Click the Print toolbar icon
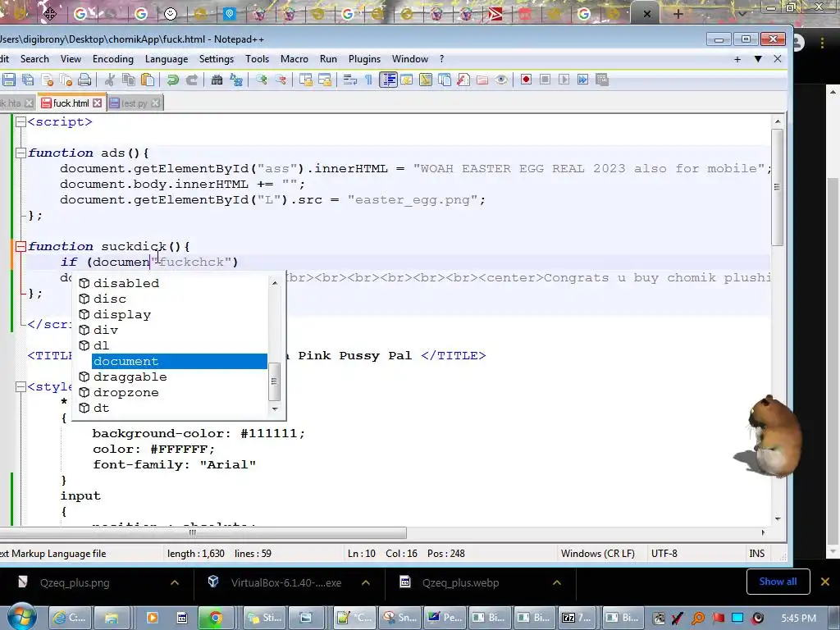 (84, 80)
